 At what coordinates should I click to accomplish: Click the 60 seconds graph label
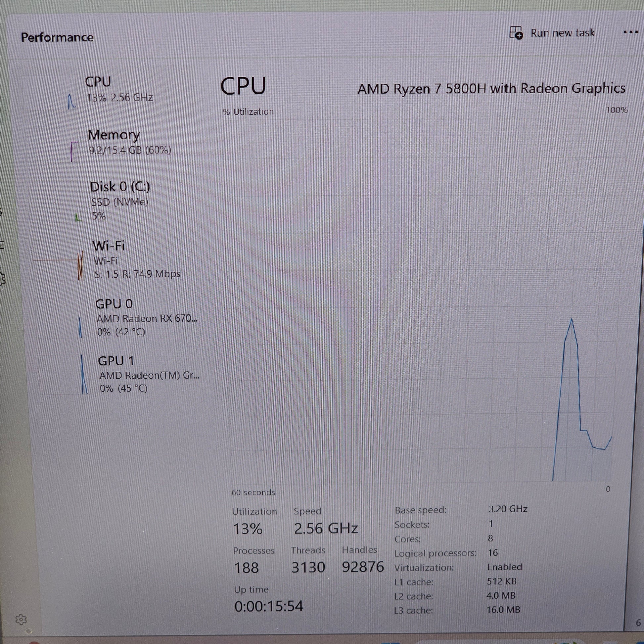tap(253, 492)
